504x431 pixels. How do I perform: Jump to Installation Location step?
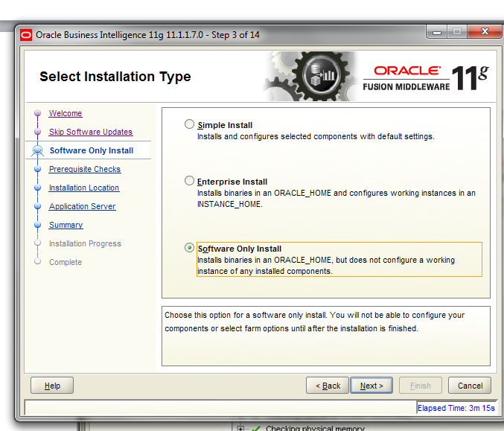84,188
